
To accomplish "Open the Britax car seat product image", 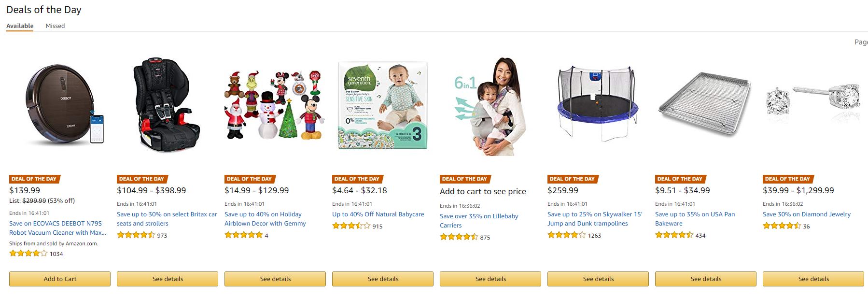I will pos(167,105).
